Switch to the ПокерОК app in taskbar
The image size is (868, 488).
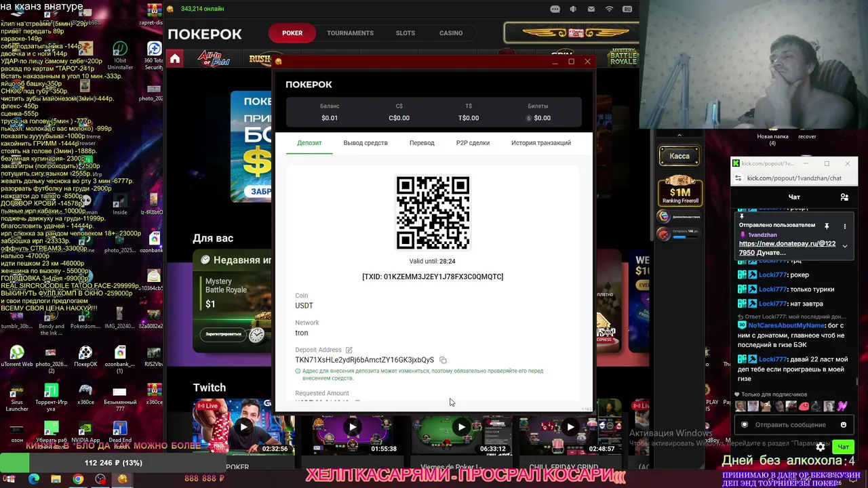pyautogui.click(x=122, y=479)
